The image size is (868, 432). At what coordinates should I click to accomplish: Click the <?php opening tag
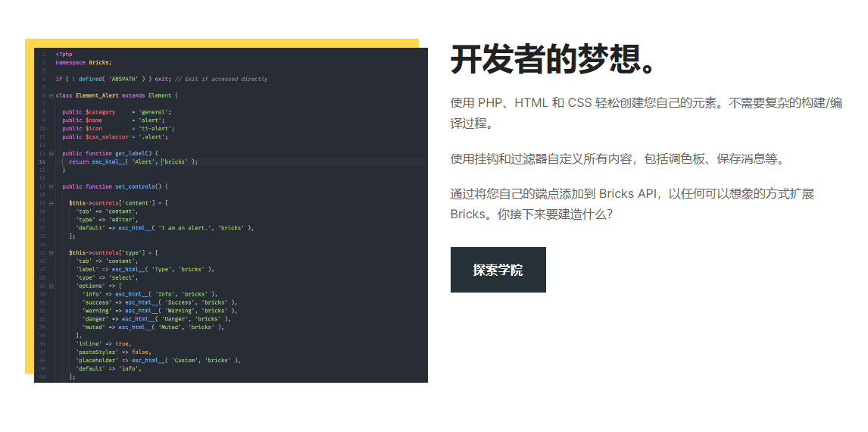(64, 55)
